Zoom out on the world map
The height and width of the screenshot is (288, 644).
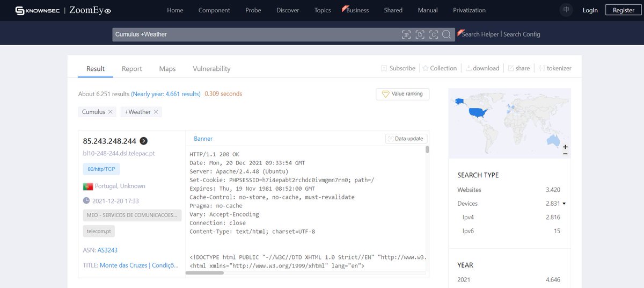(x=565, y=153)
